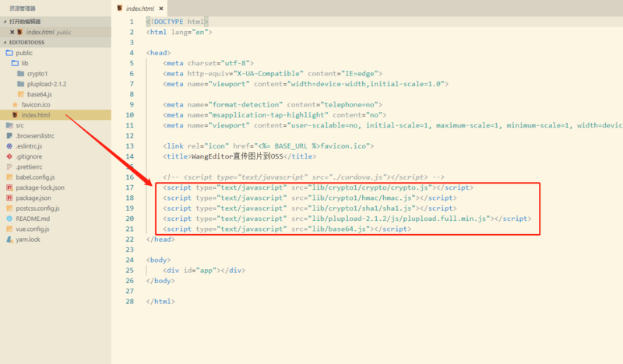The height and width of the screenshot is (364, 623).
Task: Click the lib folder icon
Action: pyautogui.click(x=15, y=63)
